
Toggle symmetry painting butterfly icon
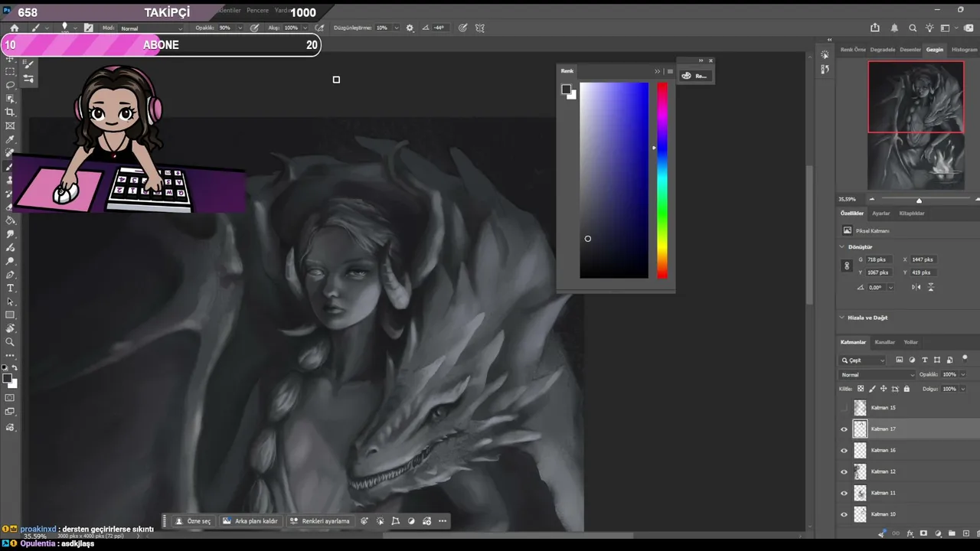(x=480, y=28)
